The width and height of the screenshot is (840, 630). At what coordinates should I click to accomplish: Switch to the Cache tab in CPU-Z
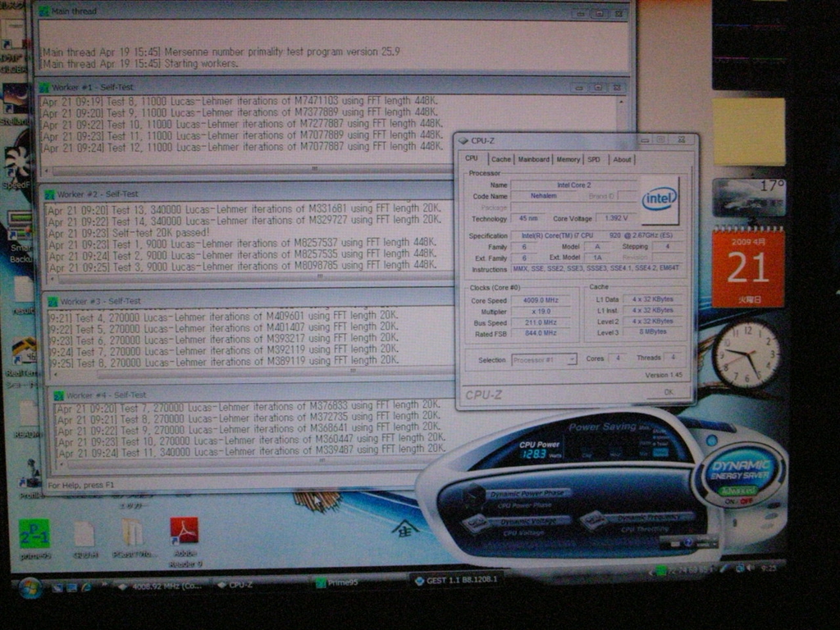(x=501, y=160)
